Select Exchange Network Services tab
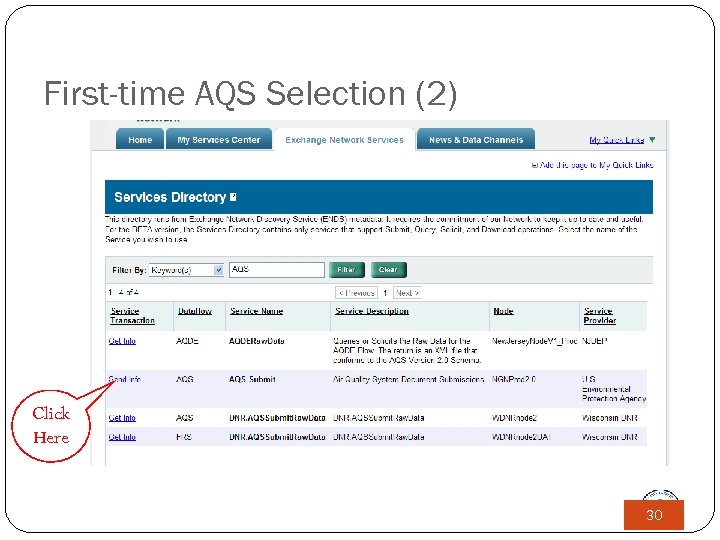The height and width of the screenshot is (540, 720). click(344, 140)
